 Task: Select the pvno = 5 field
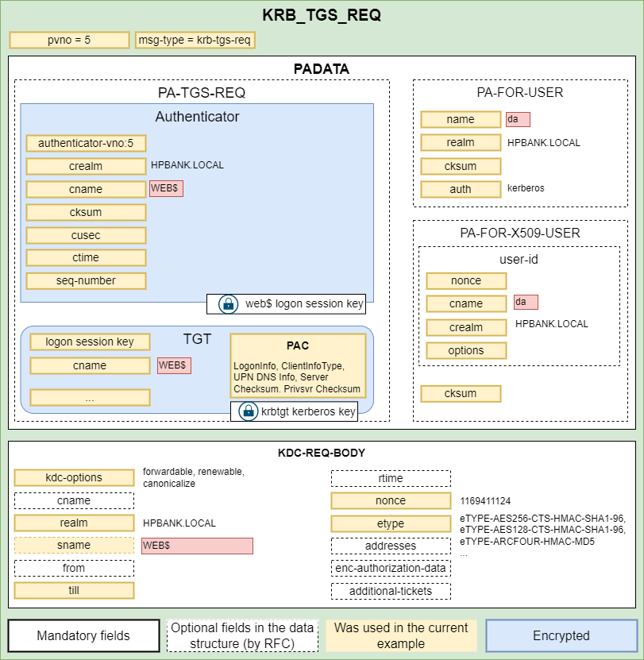coord(69,40)
